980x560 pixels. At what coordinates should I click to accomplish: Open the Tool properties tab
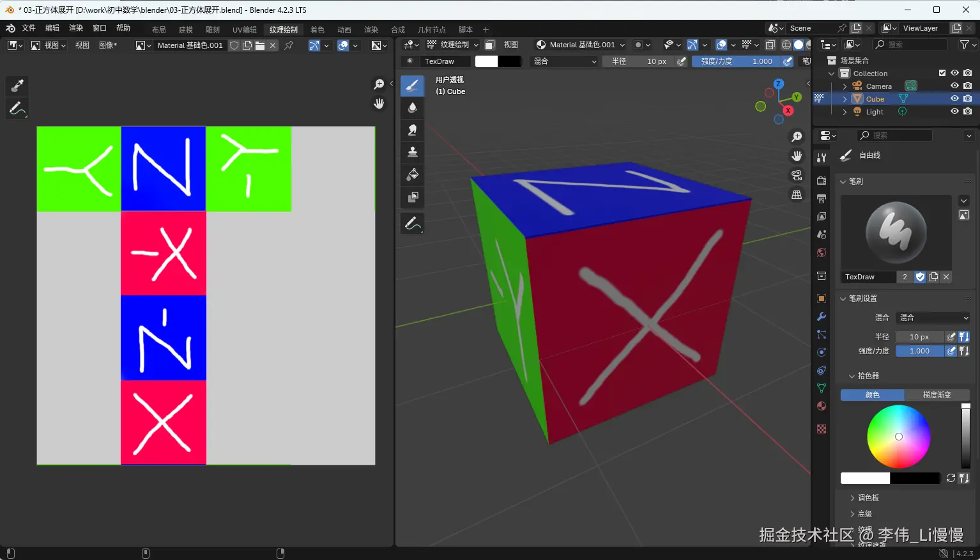click(x=822, y=157)
